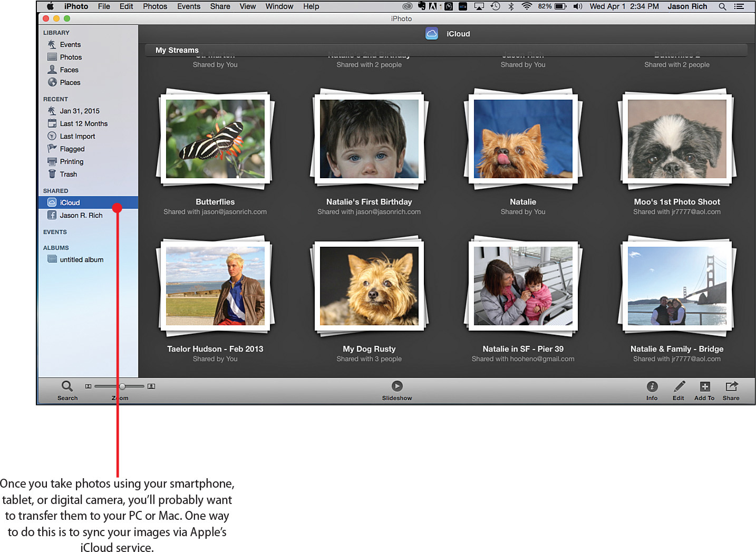Show Flagged photos
756x552 pixels.
(x=72, y=149)
